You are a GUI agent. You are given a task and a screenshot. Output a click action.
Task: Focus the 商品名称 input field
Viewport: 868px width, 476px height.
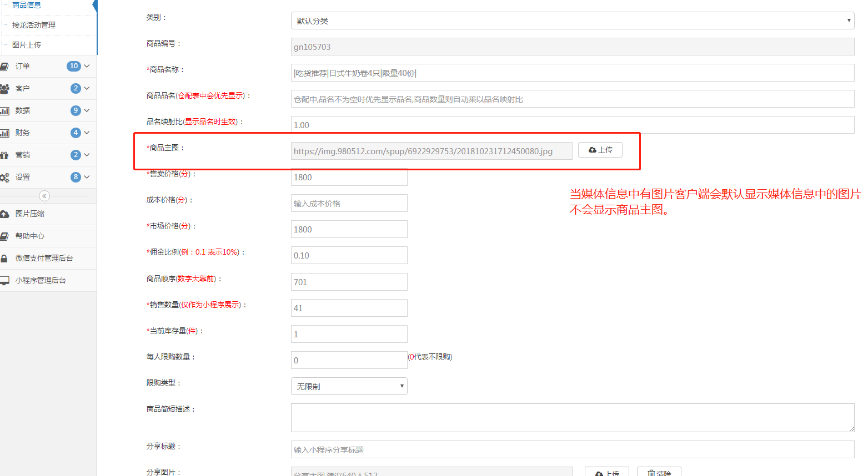[573, 73]
